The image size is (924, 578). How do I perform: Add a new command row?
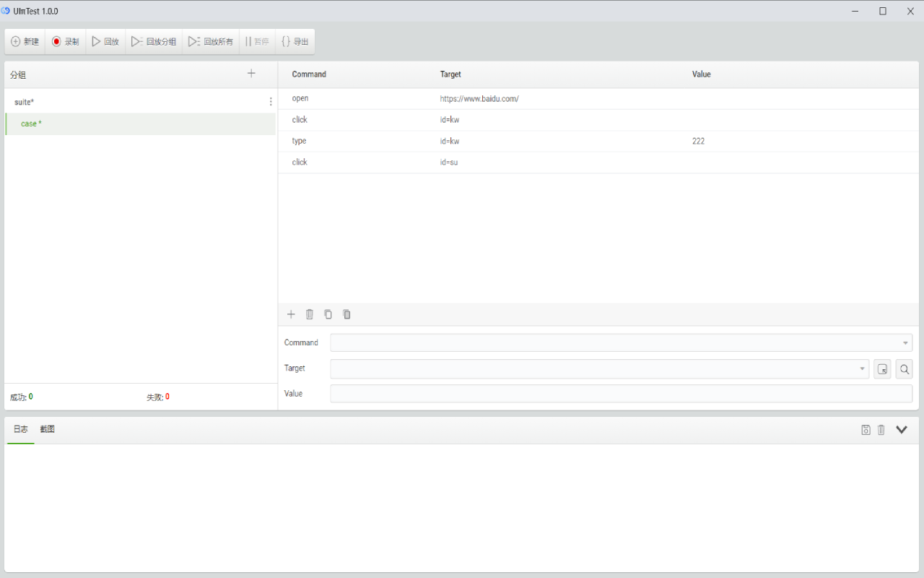click(291, 314)
